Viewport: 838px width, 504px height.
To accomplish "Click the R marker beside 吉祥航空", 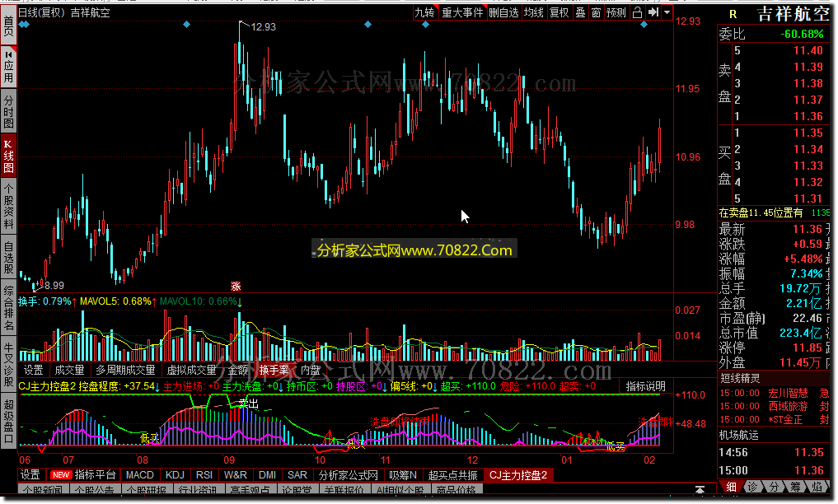I will pos(733,15).
